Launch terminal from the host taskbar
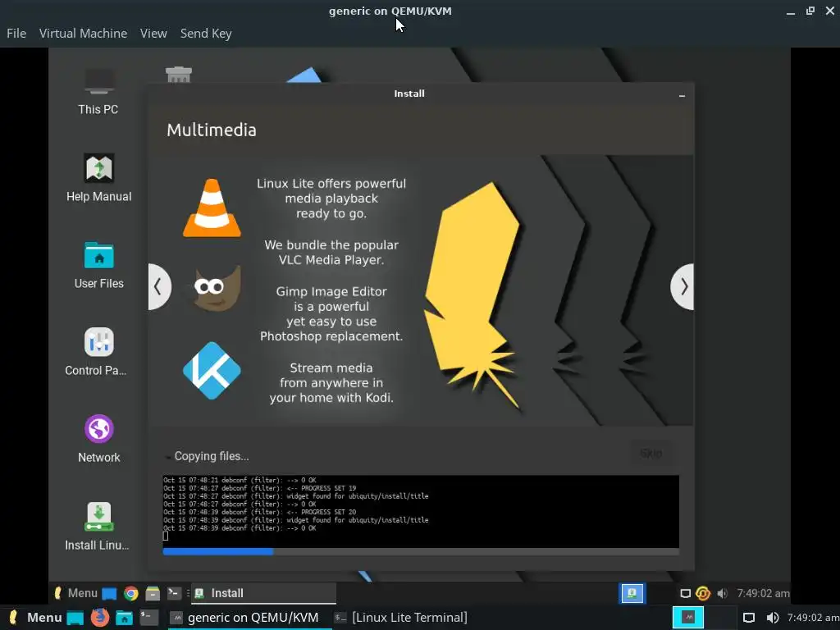 tap(149, 618)
